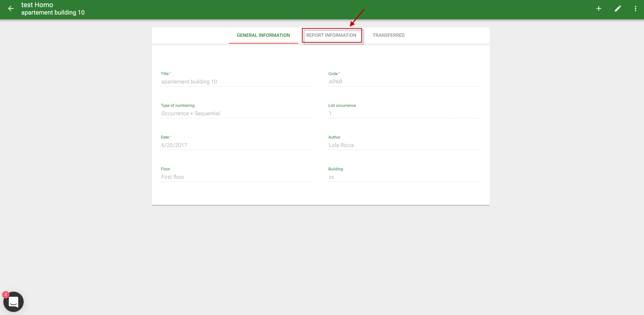The height and width of the screenshot is (315, 644).
Task: Click the 'List occurrence' label
Action: click(x=342, y=105)
